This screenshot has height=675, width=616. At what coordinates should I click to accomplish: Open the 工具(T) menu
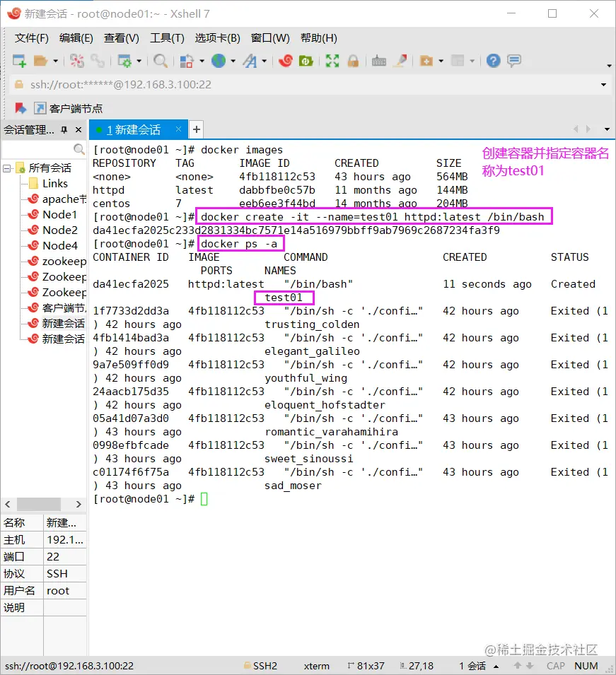pos(167,38)
